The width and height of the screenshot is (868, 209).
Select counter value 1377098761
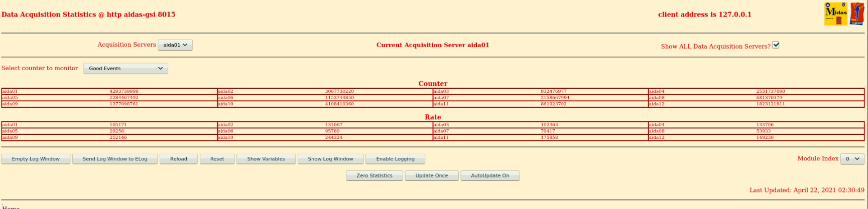[x=124, y=104]
